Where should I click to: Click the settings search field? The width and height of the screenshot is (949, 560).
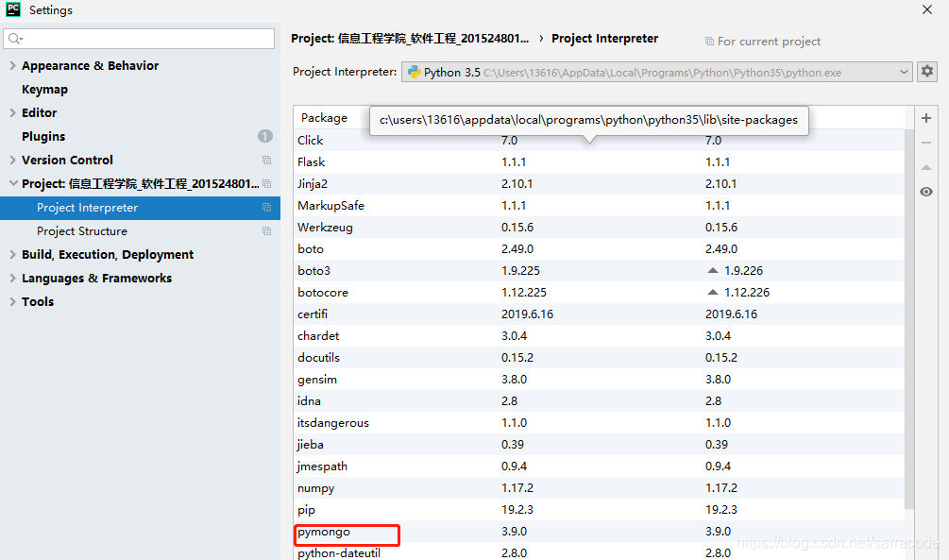tap(139, 39)
